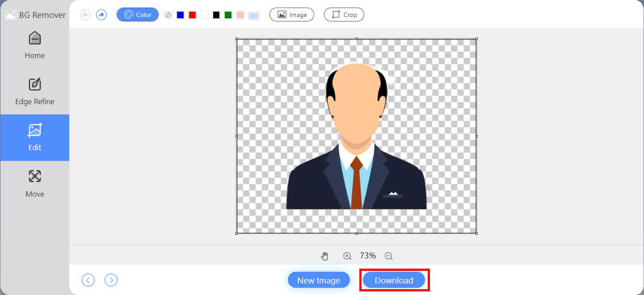The height and width of the screenshot is (295, 644).
Task: Open the Move tool tab
Action: point(35,183)
